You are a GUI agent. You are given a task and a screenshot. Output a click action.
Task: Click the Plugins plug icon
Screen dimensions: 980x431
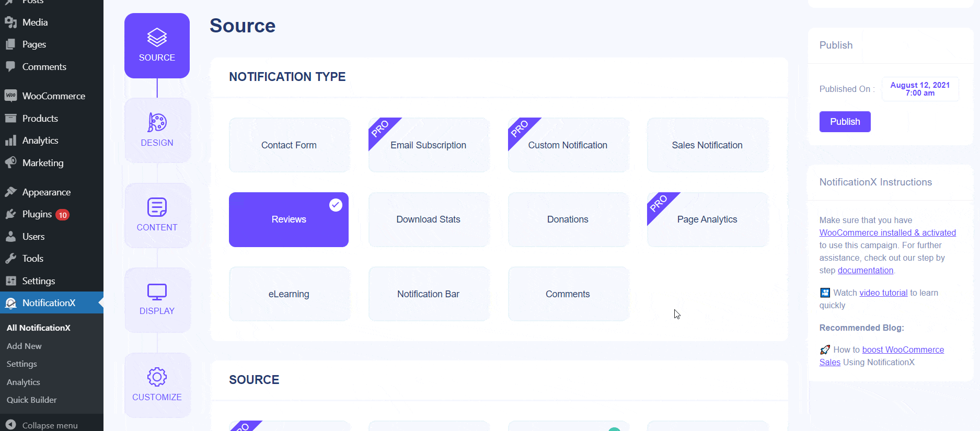pyautogui.click(x=11, y=214)
